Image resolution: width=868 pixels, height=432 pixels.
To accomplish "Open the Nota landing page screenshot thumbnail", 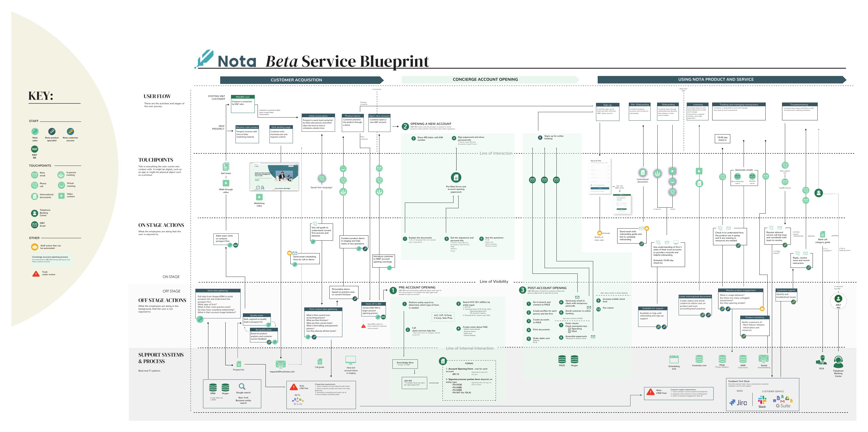I will coord(274,176).
